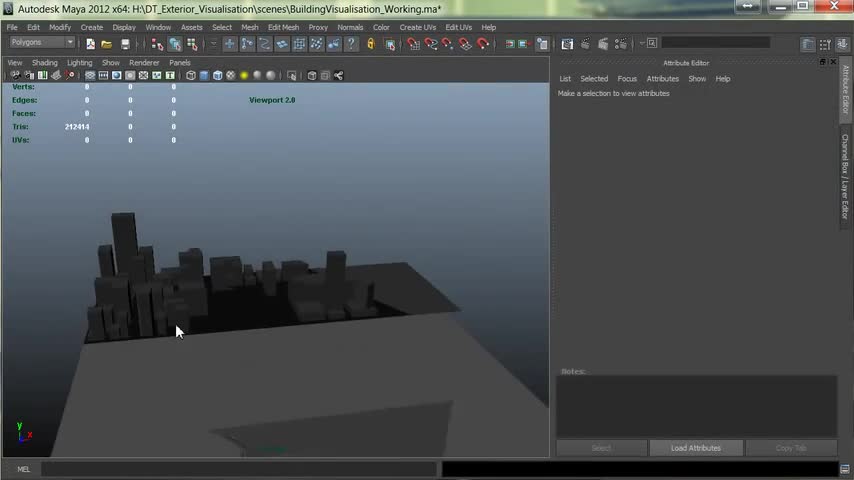The width and height of the screenshot is (854, 480).
Task: Open Attribute Editor Selected menu
Action: point(594,79)
